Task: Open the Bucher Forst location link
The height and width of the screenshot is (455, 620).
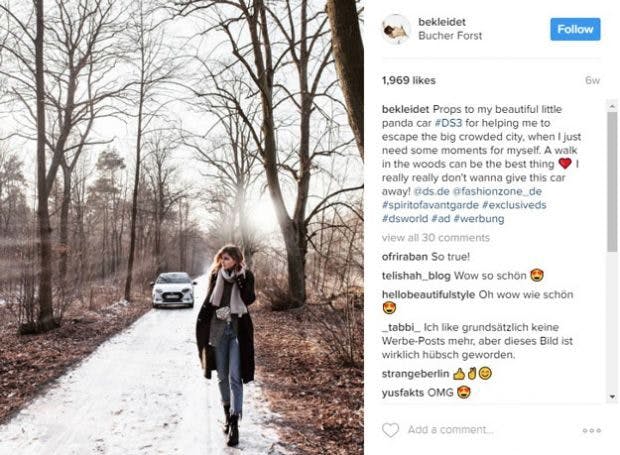Action: 450,36
